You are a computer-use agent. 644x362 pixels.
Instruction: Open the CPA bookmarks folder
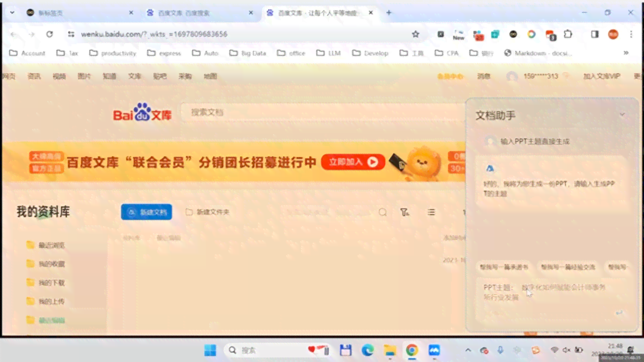(x=446, y=53)
